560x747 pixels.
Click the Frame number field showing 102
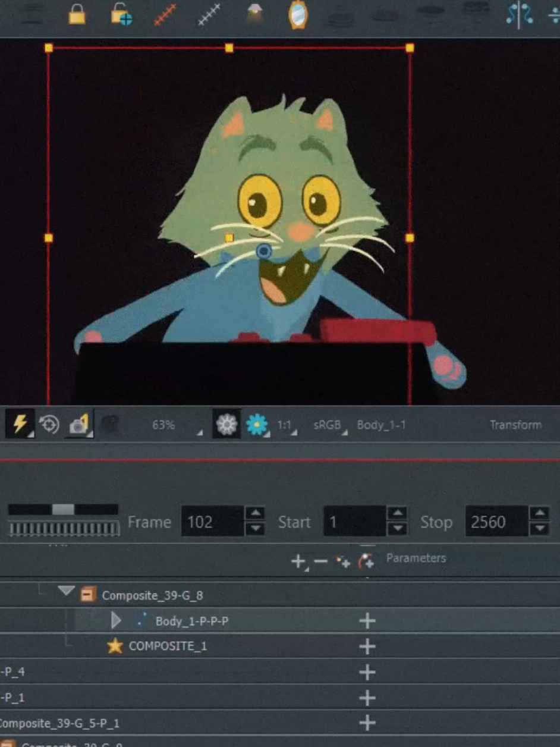(212, 522)
